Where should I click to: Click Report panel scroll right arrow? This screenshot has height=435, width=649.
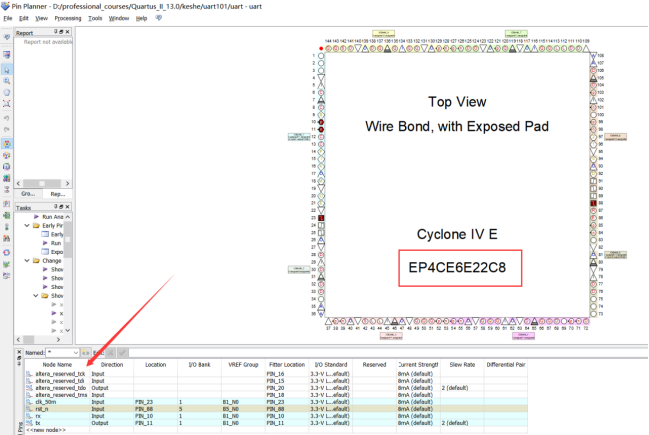[x=67, y=183]
